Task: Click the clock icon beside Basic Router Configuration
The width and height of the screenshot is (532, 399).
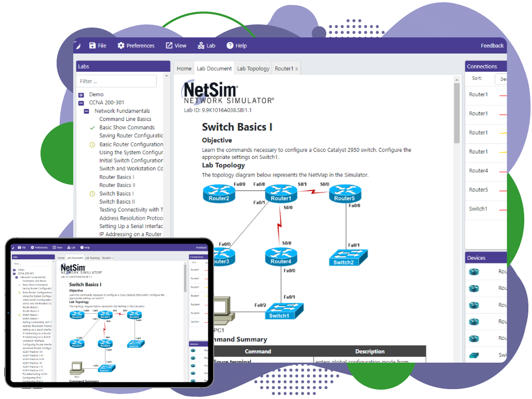Action: (92, 144)
